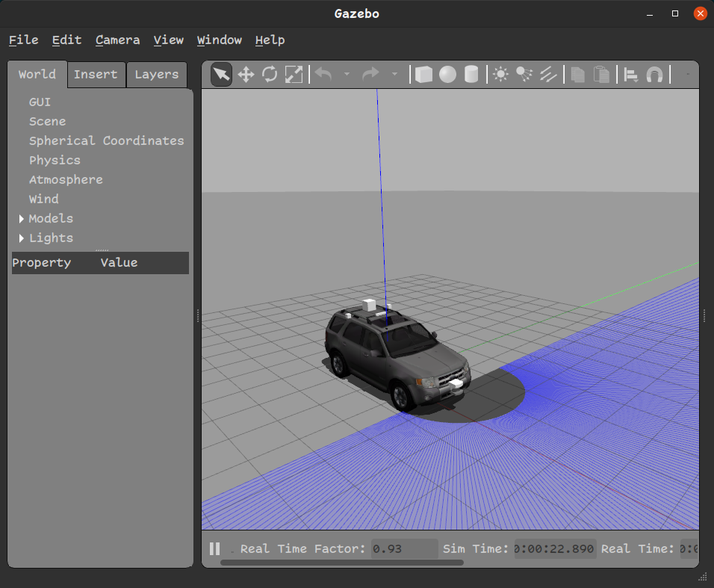Expand the Lights tree node

pos(22,238)
